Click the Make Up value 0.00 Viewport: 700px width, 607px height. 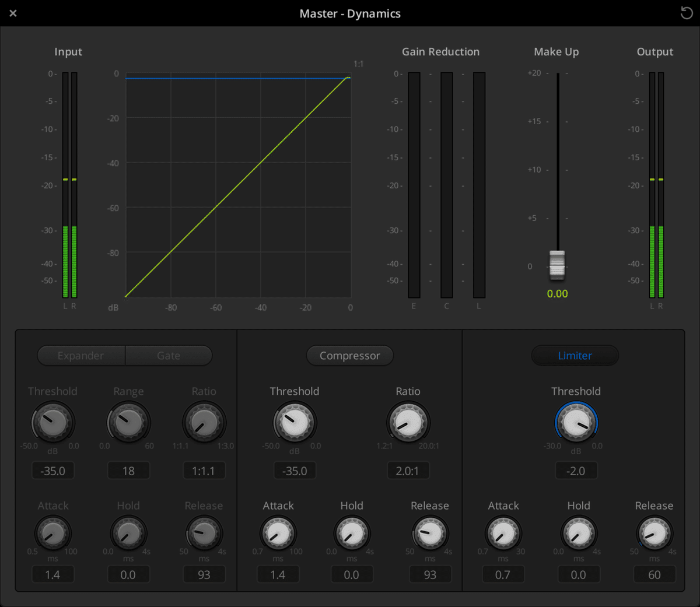[x=557, y=294]
